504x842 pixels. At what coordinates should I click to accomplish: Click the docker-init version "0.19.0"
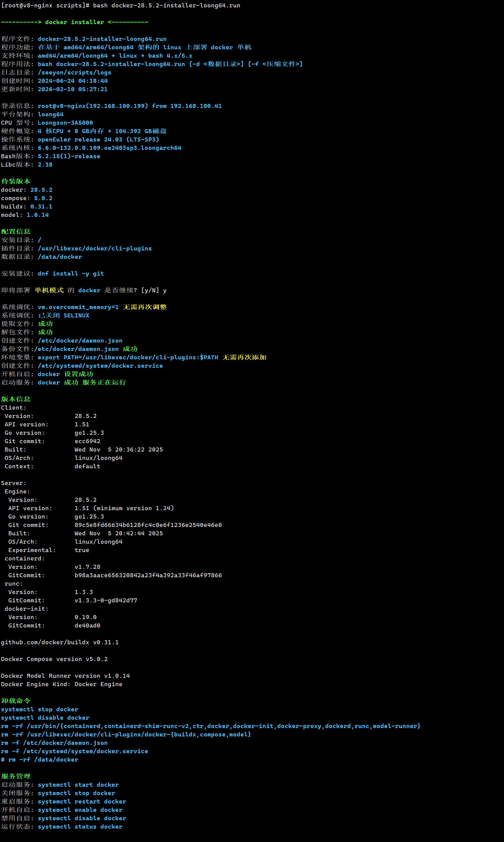pos(86,617)
